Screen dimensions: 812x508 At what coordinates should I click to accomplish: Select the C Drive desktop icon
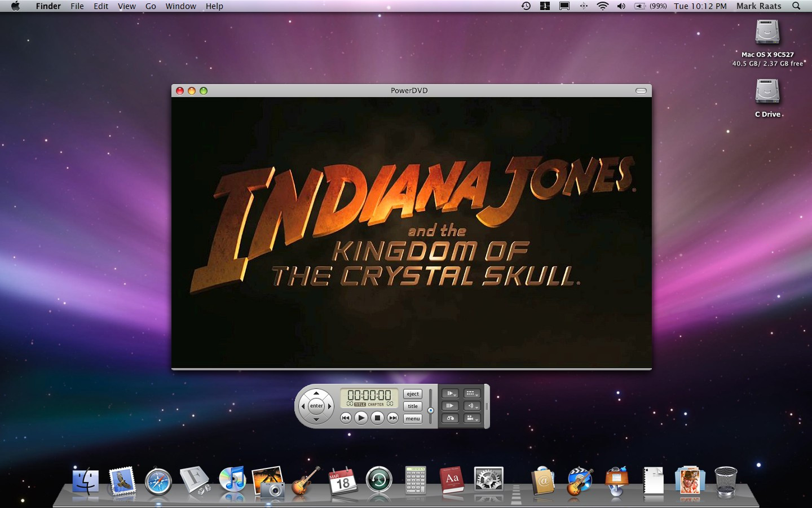(x=767, y=91)
